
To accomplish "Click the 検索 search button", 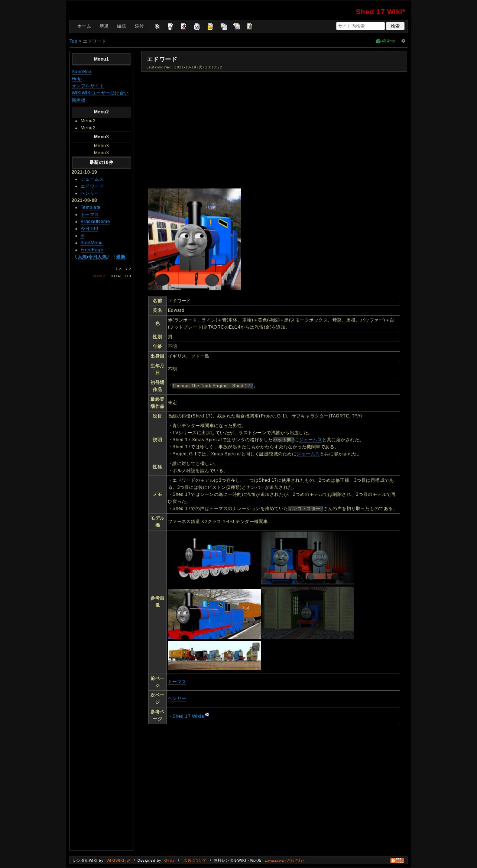I will tap(395, 26).
